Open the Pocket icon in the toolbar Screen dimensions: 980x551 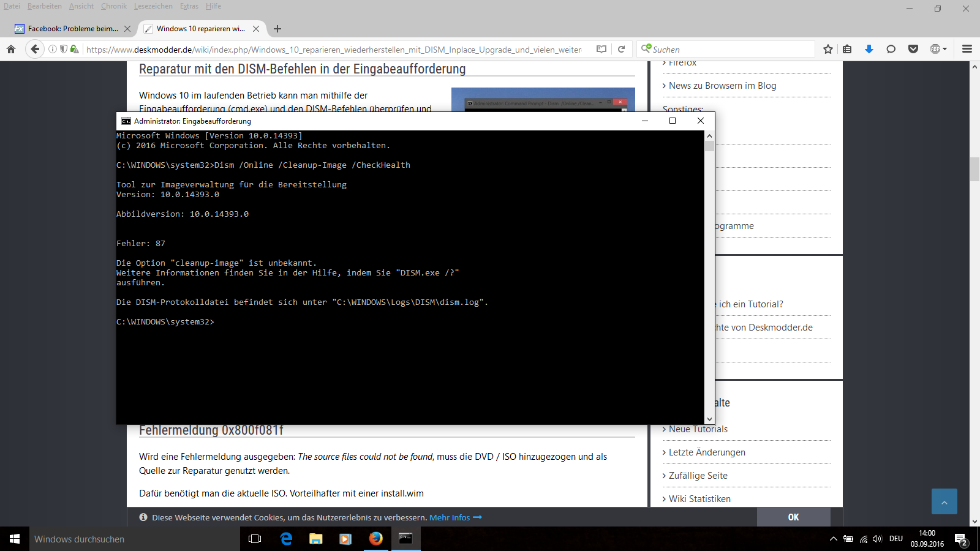pyautogui.click(x=913, y=49)
